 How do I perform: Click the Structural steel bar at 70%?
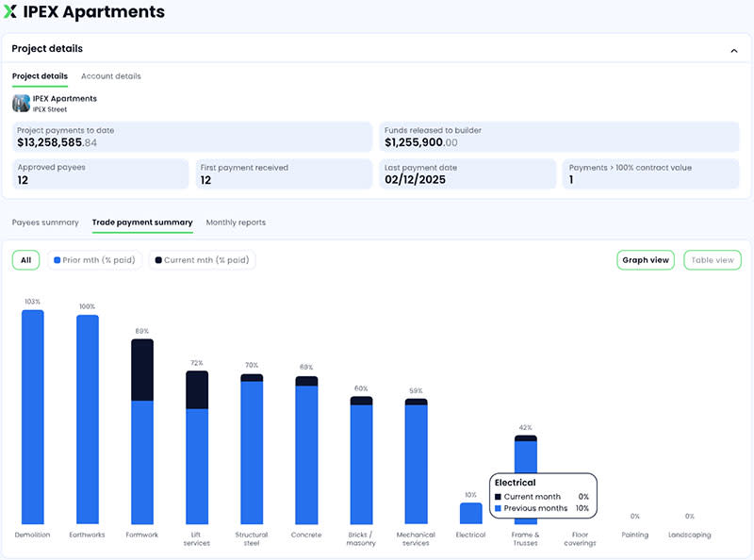252,449
